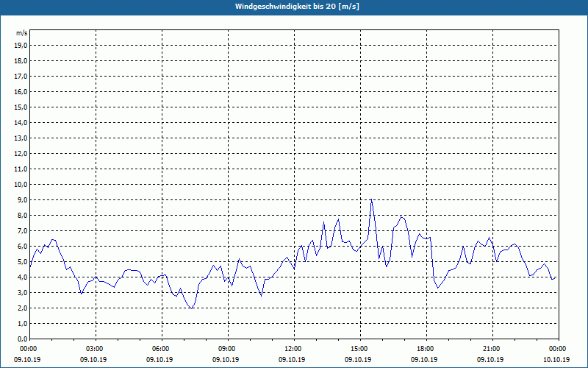
Task: Click the '6,0' y-axis value
Action: click(23, 247)
